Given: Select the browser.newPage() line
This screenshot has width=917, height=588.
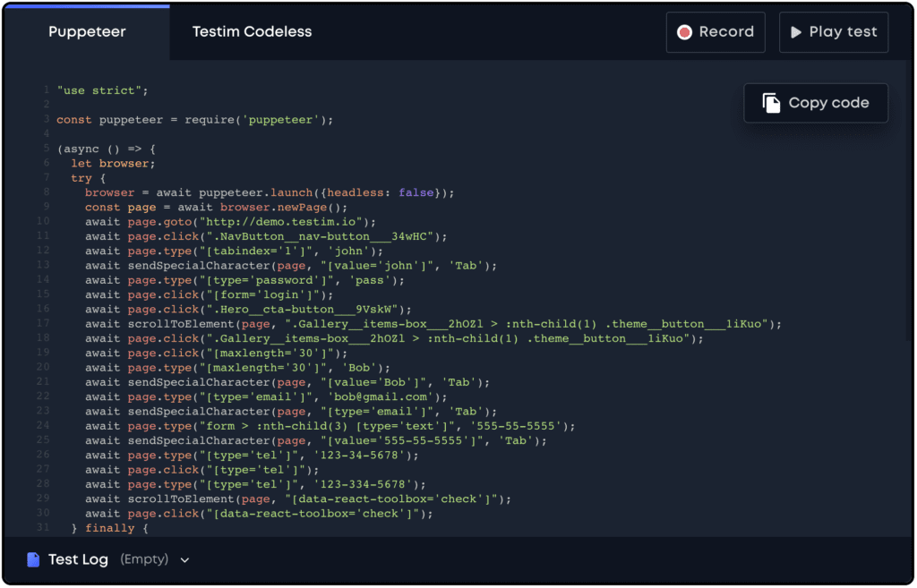Looking at the screenshot, I should (216, 208).
